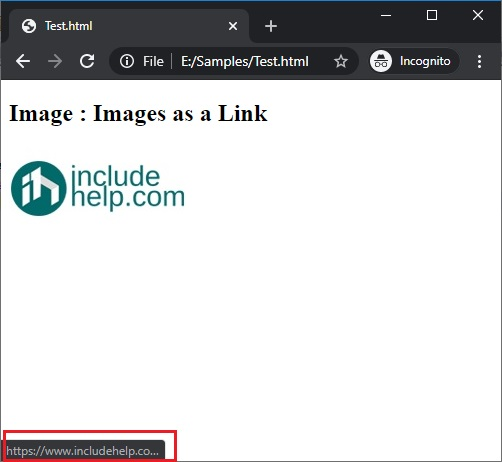Reload the Test.html page
The width and height of the screenshot is (502, 462).
pyautogui.click(x=87, y=61)
